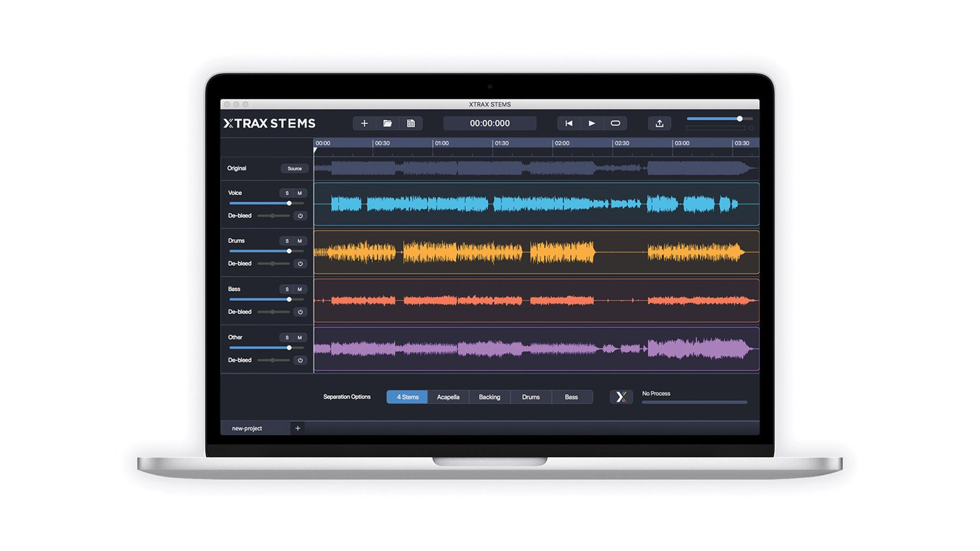Mute the Drums stem track
This screenshot has height=551, width=980.
(x=300, y=241)
